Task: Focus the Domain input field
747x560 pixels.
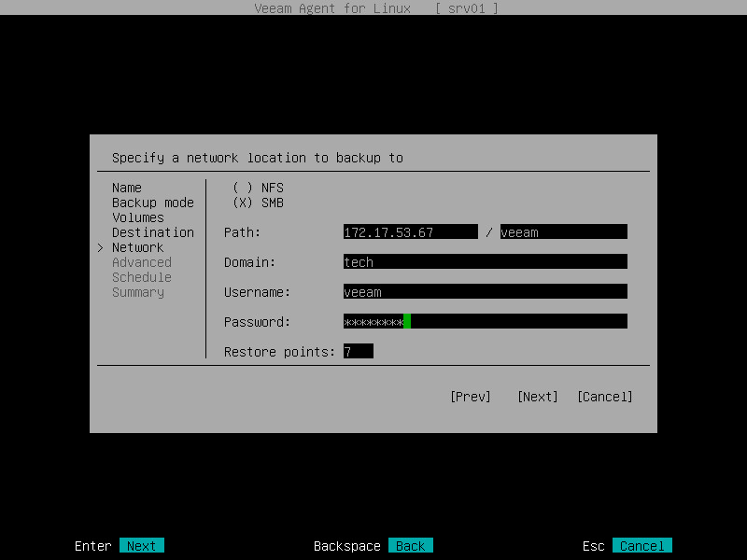Action: point(485,261)
